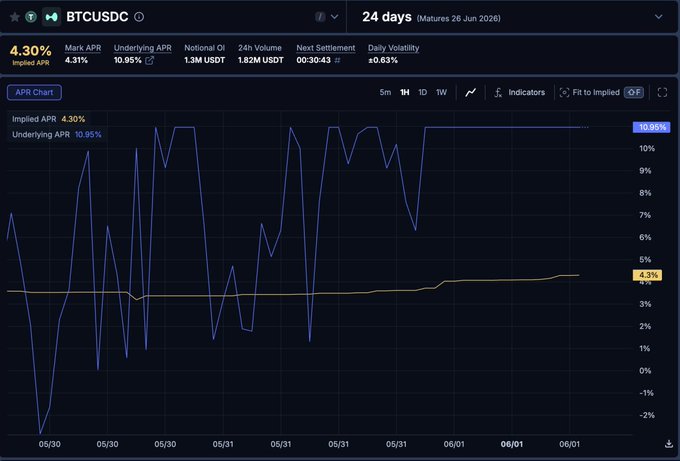The image size is (680, 461).
Task: Click the ±0.63% volatility value
Action: pyautogui.click(x=383, y=60)
